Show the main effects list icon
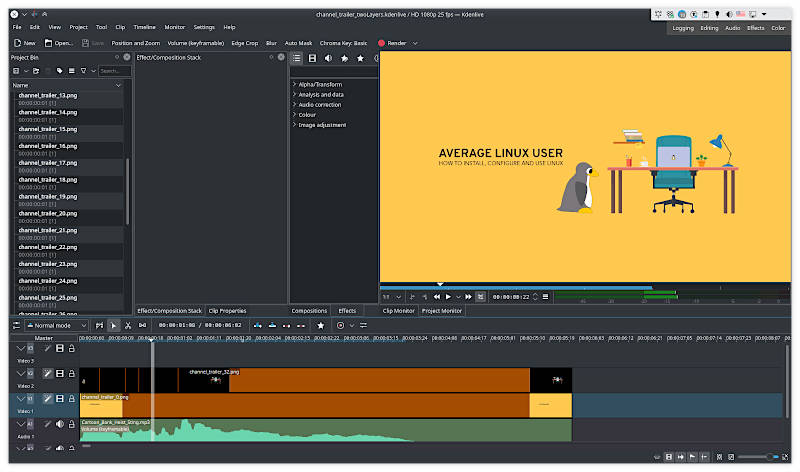The height and width of the screenshot is (472, 800). coord(296,58)
